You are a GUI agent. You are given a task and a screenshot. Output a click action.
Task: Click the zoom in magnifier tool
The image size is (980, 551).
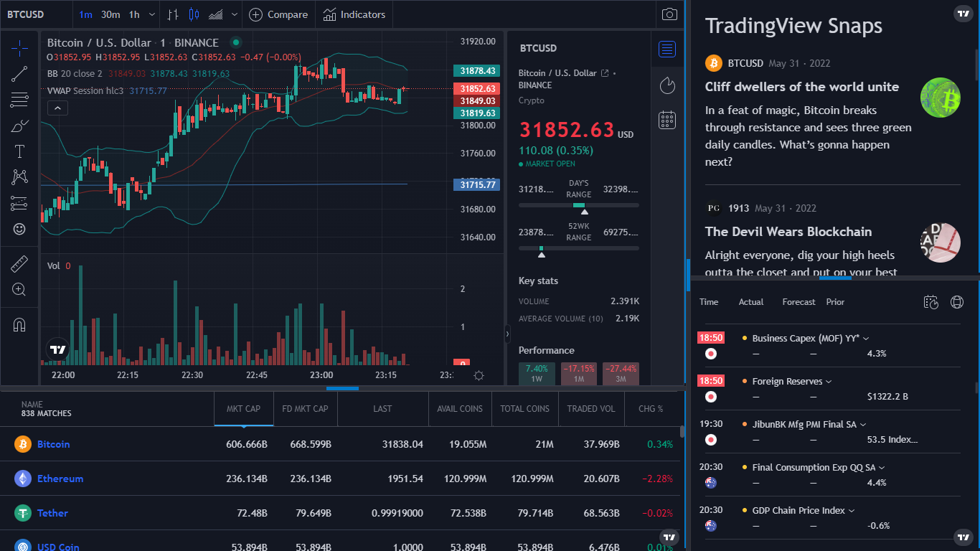point(19,290)
